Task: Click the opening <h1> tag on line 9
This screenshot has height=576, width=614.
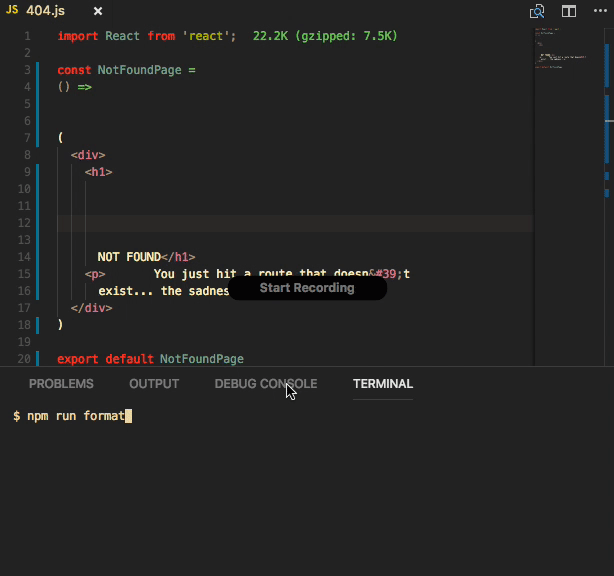Action: tap(99, 172)
